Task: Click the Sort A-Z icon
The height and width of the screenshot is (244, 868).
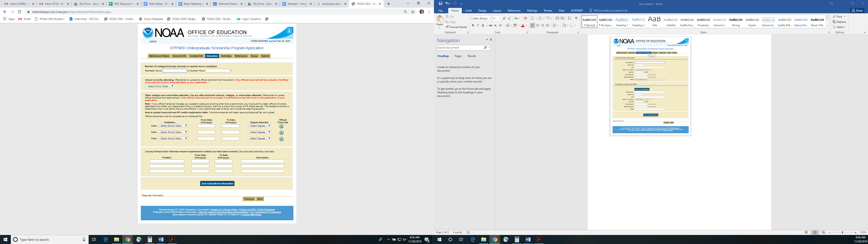Action: pos(569,19)
